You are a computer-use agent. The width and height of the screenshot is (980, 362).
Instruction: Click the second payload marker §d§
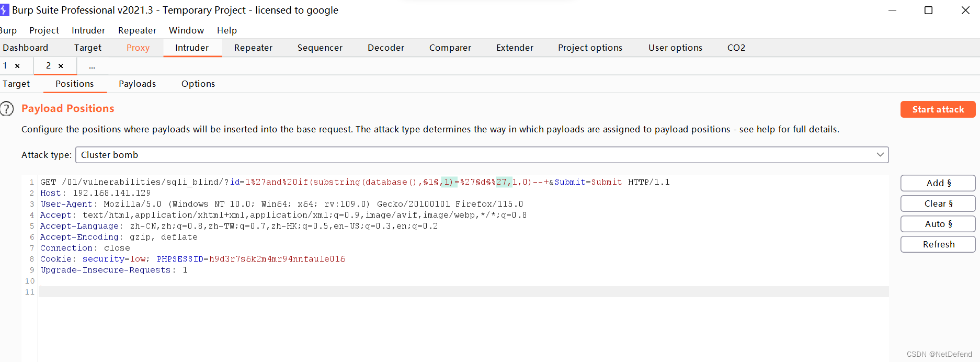(x=483, y=182)
